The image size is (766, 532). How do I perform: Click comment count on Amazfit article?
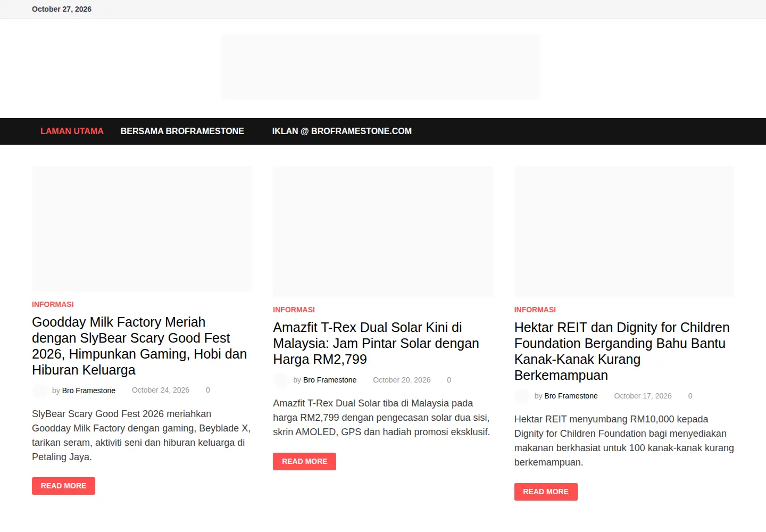pyautogui.click(x=449, y=380)
